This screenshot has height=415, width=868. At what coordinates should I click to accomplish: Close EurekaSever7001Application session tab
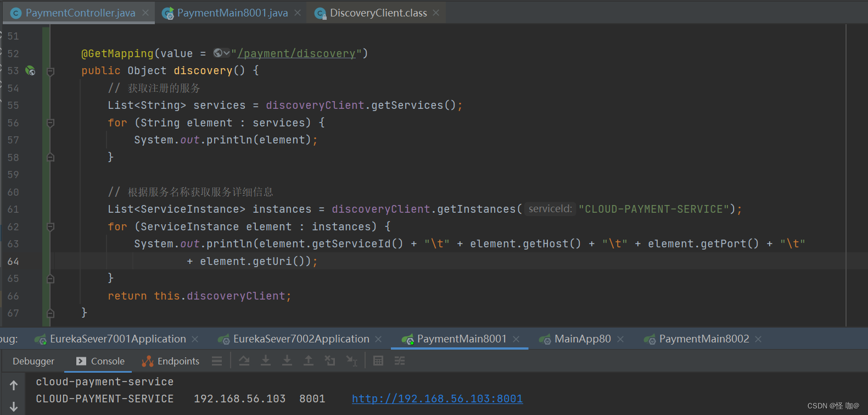pos(195,340)
